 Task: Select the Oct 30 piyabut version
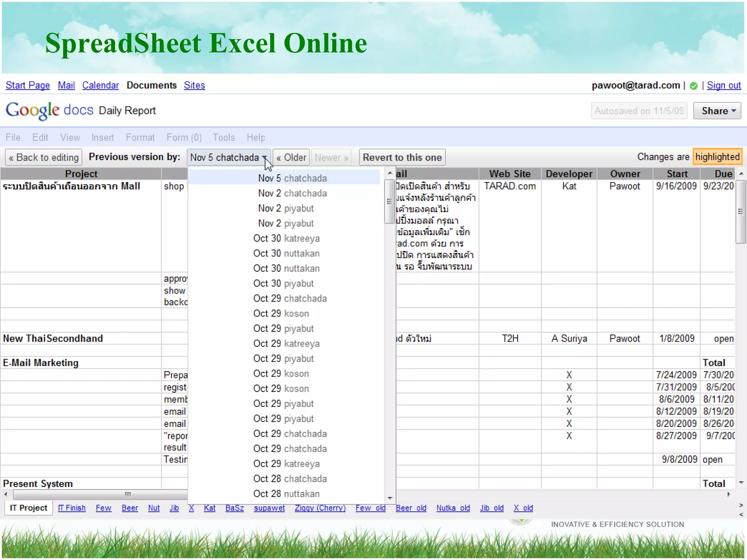click(x=283, y=283)
